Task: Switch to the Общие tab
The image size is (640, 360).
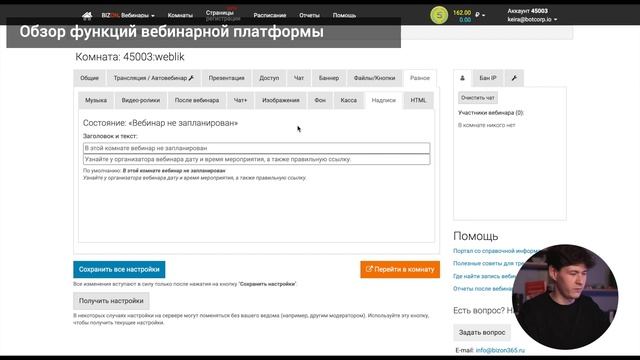Action: [x=89, y=78]
